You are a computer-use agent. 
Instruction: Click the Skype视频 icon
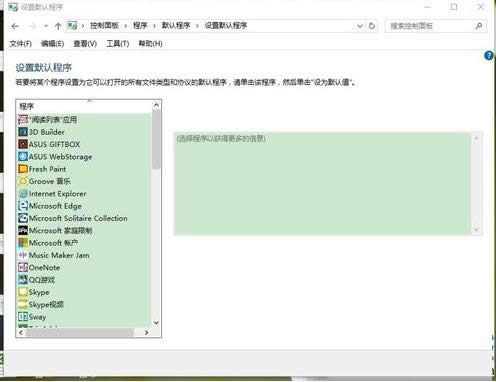tap(23, 305)
